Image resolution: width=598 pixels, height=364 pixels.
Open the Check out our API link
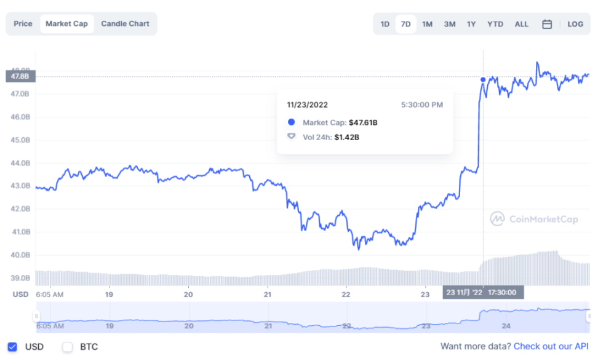pos(551,347)
